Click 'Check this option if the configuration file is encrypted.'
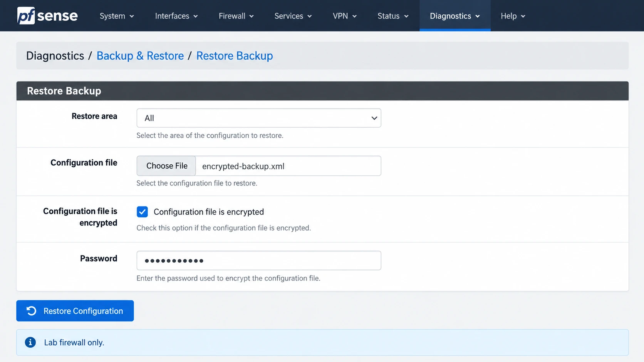The image size is (644, 362). [x=223, y=228]
